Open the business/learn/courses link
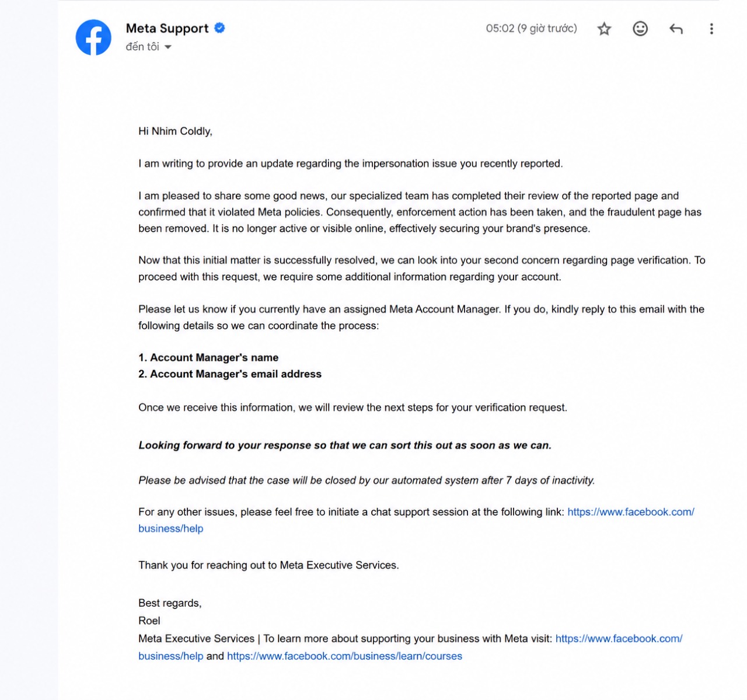The image size is (747, 700). [x=344, y=656]
